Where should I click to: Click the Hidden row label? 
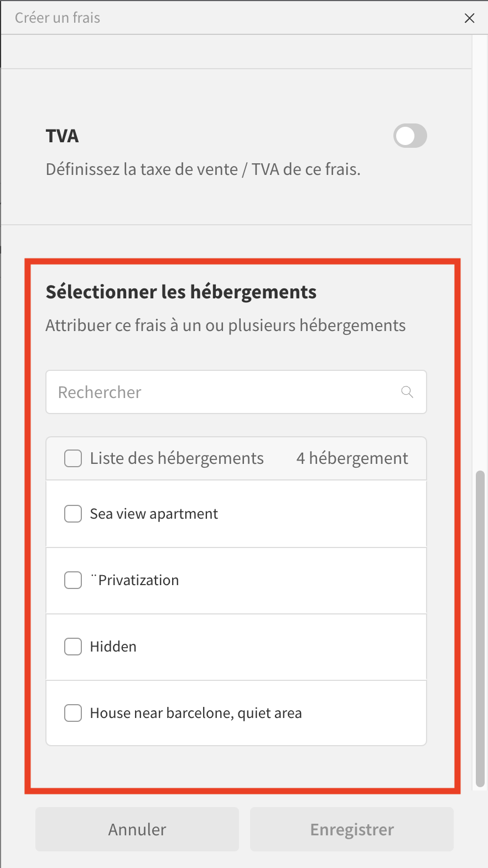pyautogui.click(x=113, y=647)
